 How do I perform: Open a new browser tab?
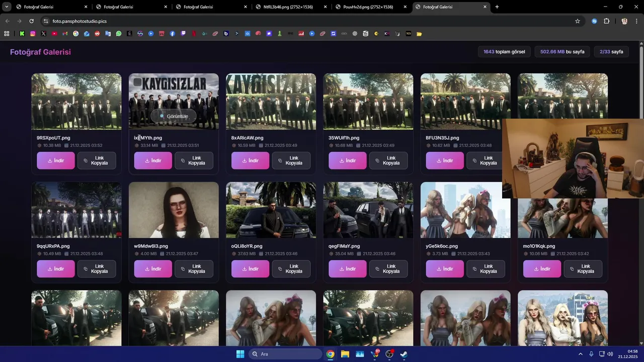tap(497, 7)
